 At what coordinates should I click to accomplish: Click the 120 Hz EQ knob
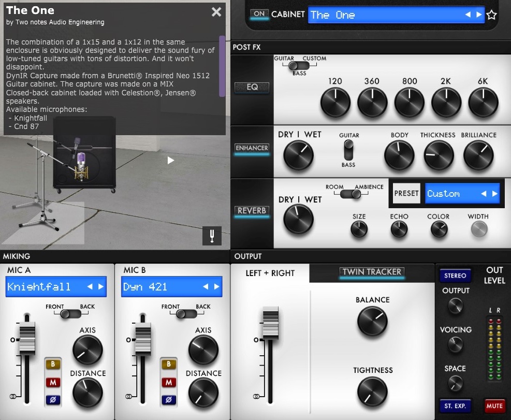tap(335, 103)
